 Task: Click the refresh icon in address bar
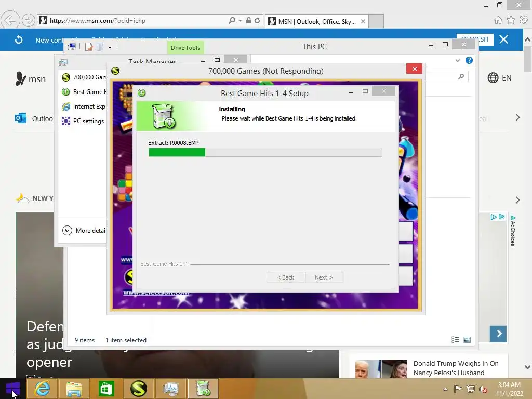tap(257, 20)
